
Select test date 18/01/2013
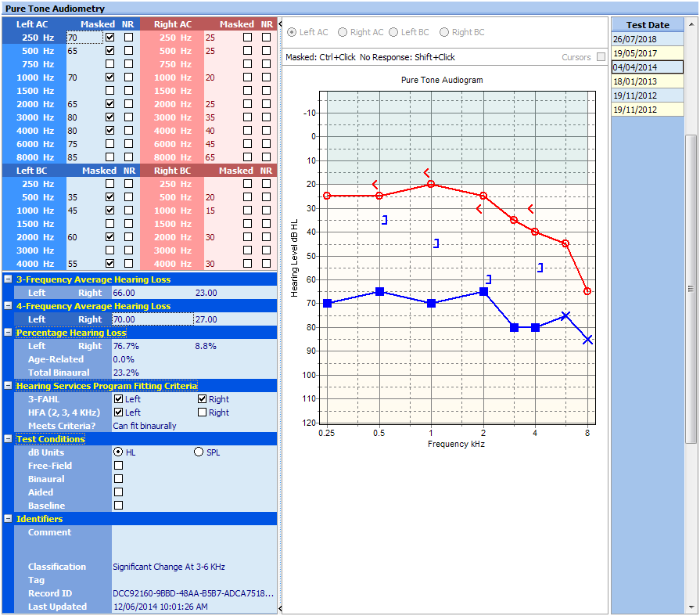pyautogui.click(x=648, y=81)
